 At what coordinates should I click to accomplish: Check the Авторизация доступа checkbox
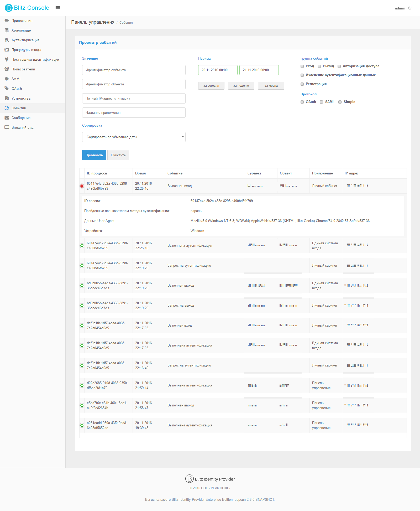click(339, 66)
